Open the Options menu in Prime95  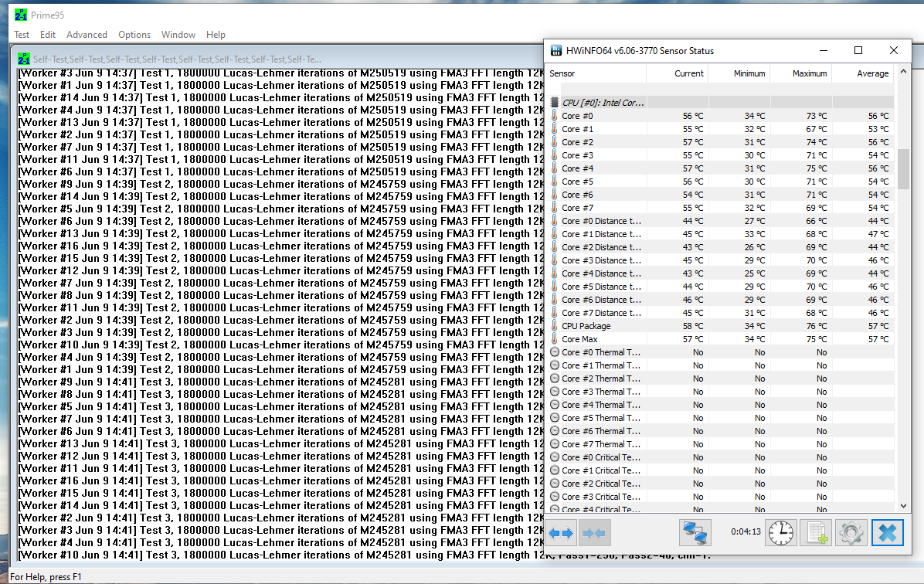pyautogui.click(x=134, y=35)
